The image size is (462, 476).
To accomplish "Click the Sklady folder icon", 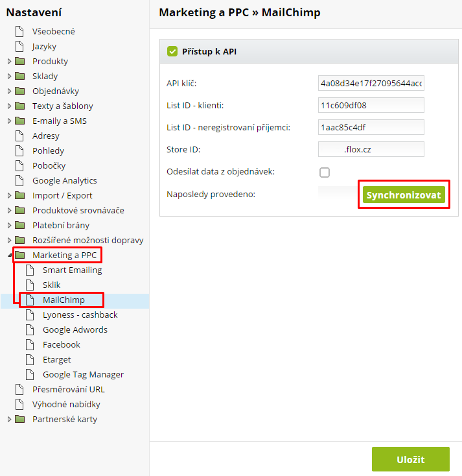I will pyautogui.click(x=20, y=77).
